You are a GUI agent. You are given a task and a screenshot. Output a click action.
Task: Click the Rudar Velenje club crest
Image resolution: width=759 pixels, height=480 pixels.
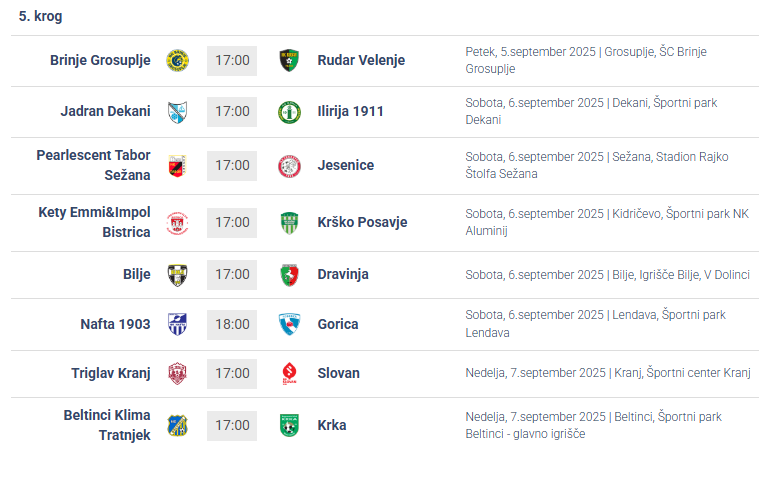(x=289, y=60)
